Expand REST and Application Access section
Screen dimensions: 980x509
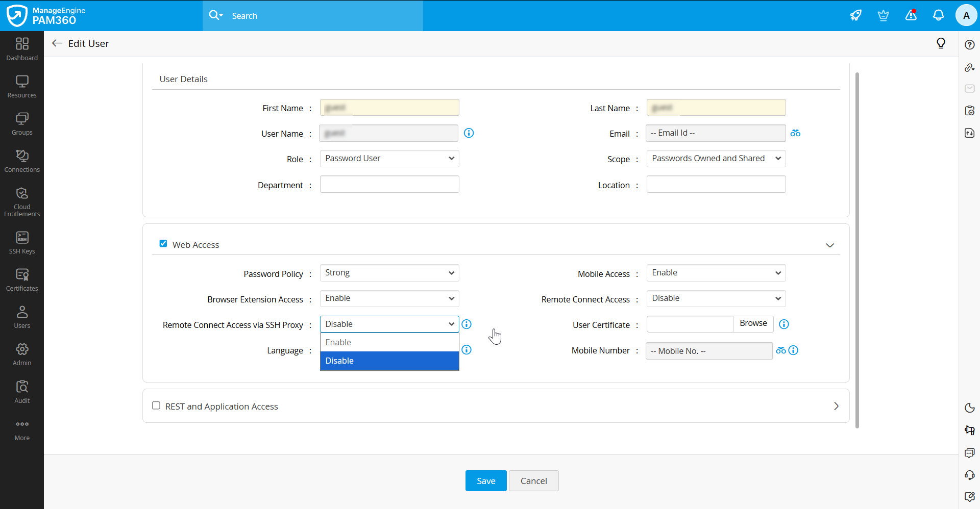click(x=836, y=406)
